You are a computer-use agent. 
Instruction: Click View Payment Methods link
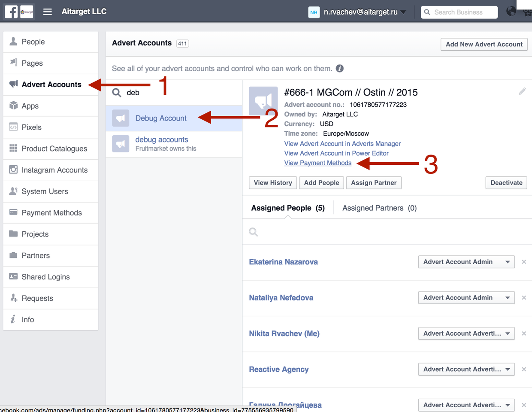click(317, 163)
